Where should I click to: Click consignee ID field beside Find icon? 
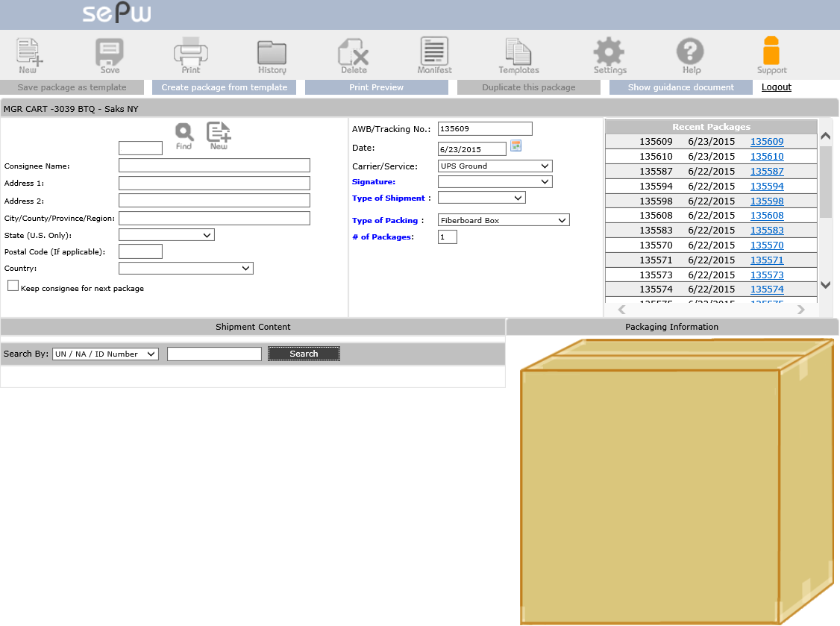tap(140, 148)
